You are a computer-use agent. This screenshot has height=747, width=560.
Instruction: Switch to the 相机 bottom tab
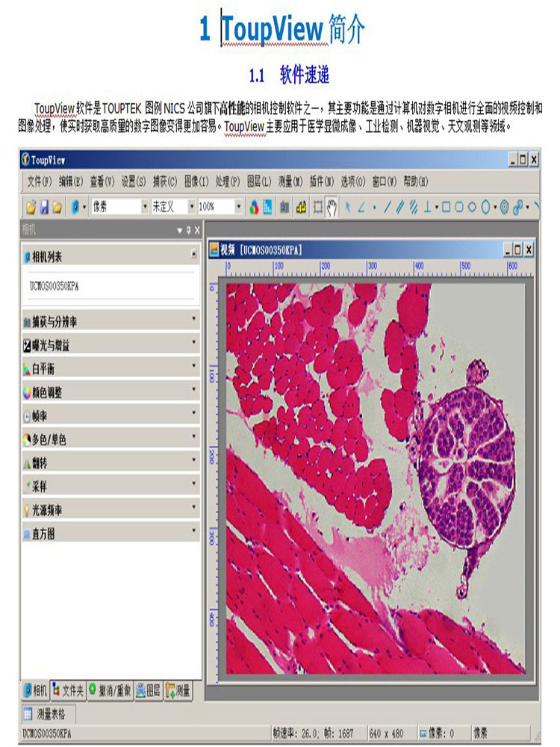(x=36, y=689)
